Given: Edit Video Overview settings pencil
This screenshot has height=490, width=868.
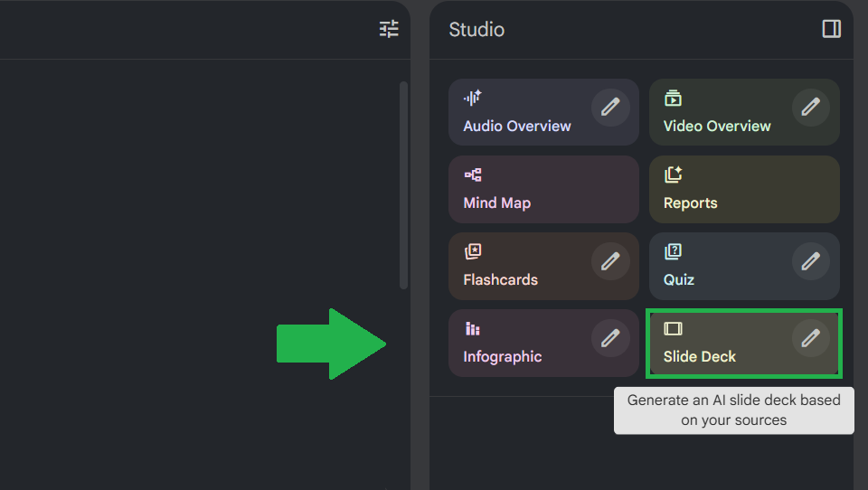Looking at the screenshot, I should tap(811, 107).
